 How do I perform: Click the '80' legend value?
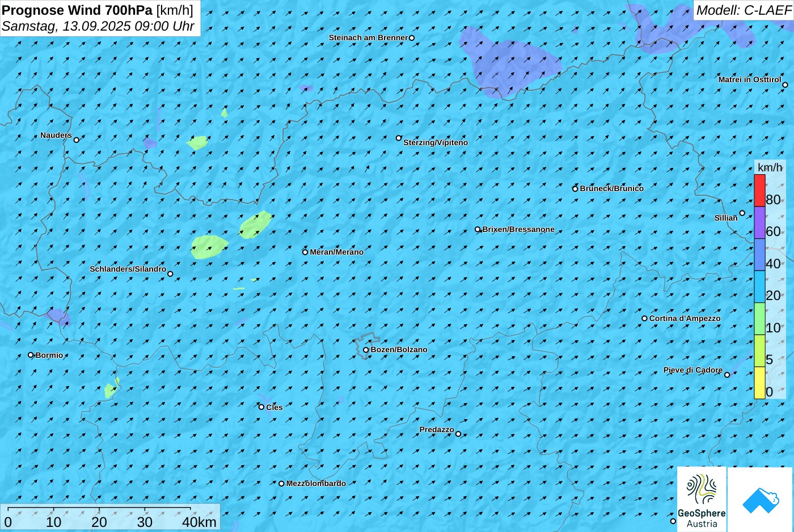coord(773,200)
